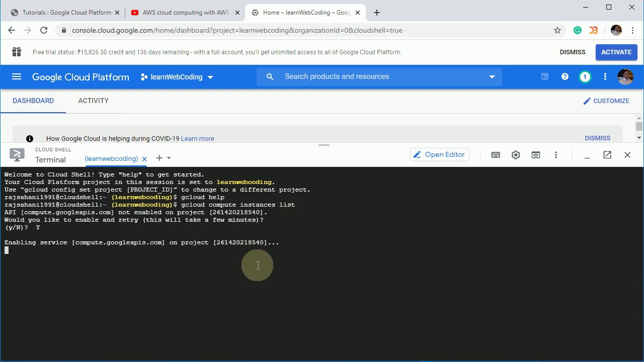The height and width of the screenshot is (362, 644).
Task: Close the AWS cloud computing browser tab
Action: pyautogui.click(x=237, y=13)
